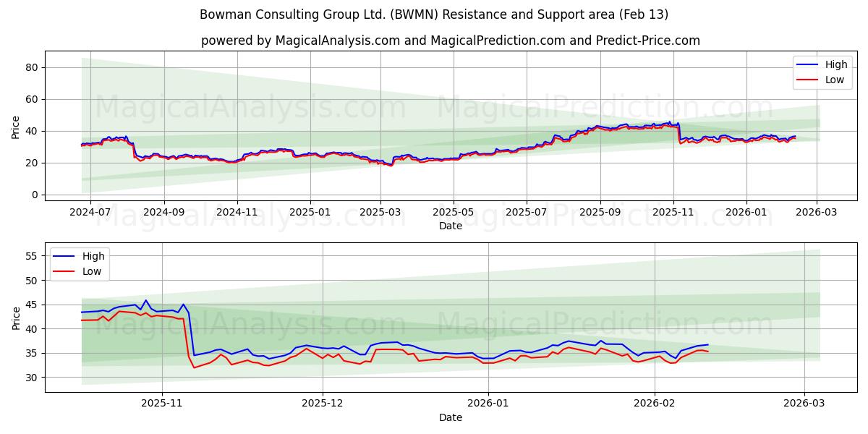The width and height of the screenshot is (868, 434).
Task: Click the '2025-11' label on top chart axis
Action: (673, 213)
